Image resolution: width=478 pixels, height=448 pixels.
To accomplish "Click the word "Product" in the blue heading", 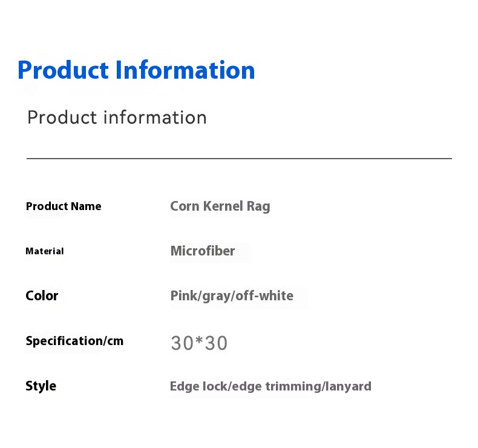I will pyautogui.click(x=62, y=70).
